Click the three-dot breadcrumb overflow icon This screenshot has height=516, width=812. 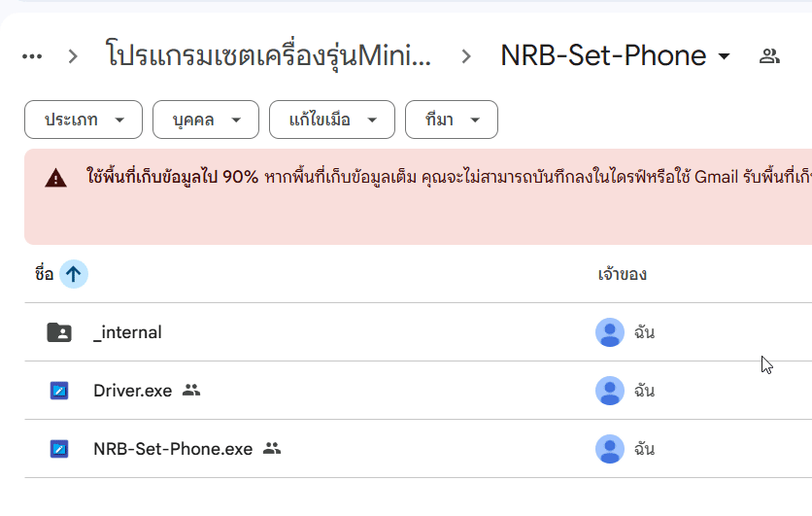coord(32,56)
